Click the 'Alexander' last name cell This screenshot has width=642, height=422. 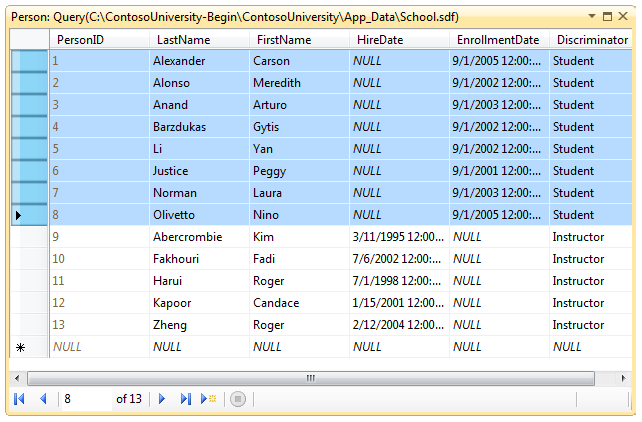pos(199,61)
